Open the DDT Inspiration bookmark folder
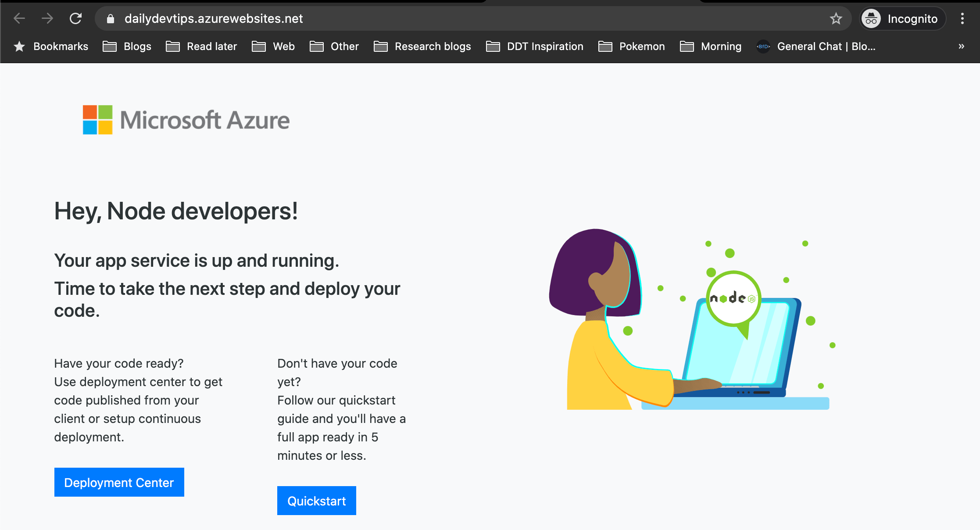 tap(535, 47)
